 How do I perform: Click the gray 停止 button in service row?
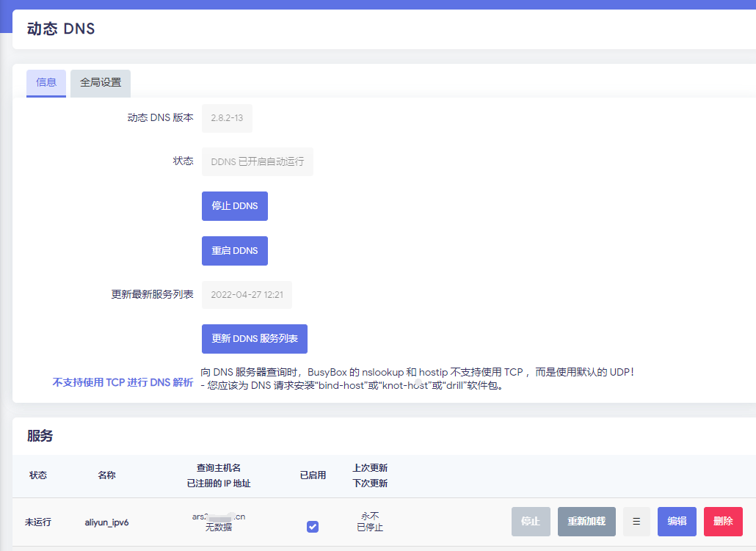[530, 522]
